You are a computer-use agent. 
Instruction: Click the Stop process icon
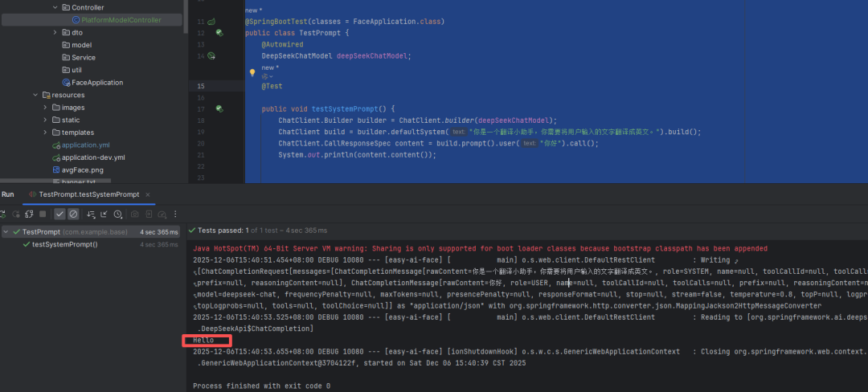(42, 214)
